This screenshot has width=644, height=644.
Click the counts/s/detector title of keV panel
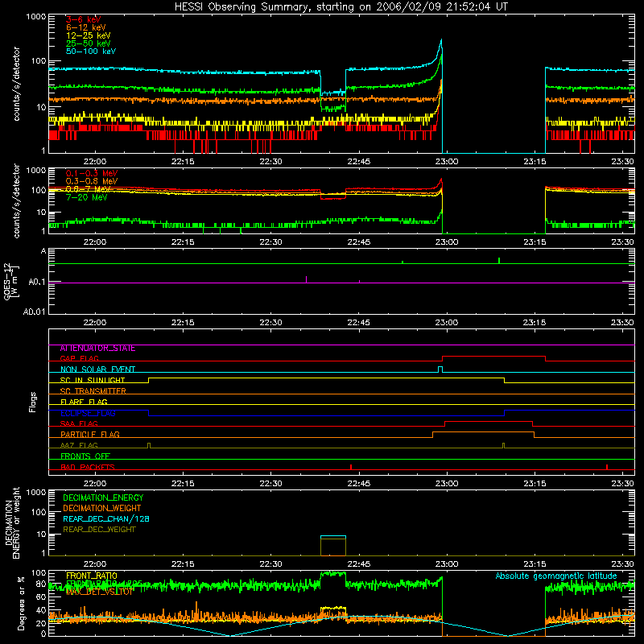(16, 84)
